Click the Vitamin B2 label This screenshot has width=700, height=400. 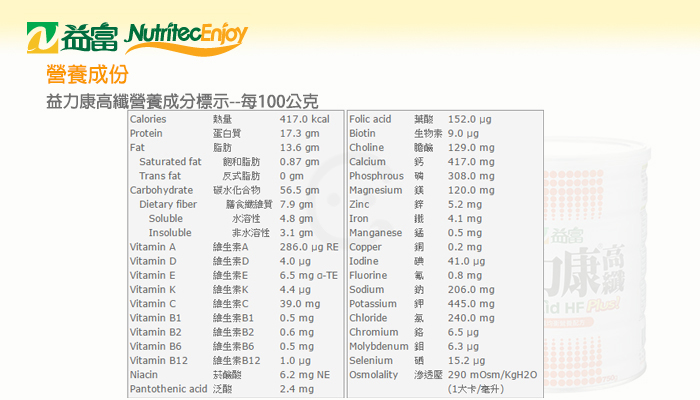point(155,333)
